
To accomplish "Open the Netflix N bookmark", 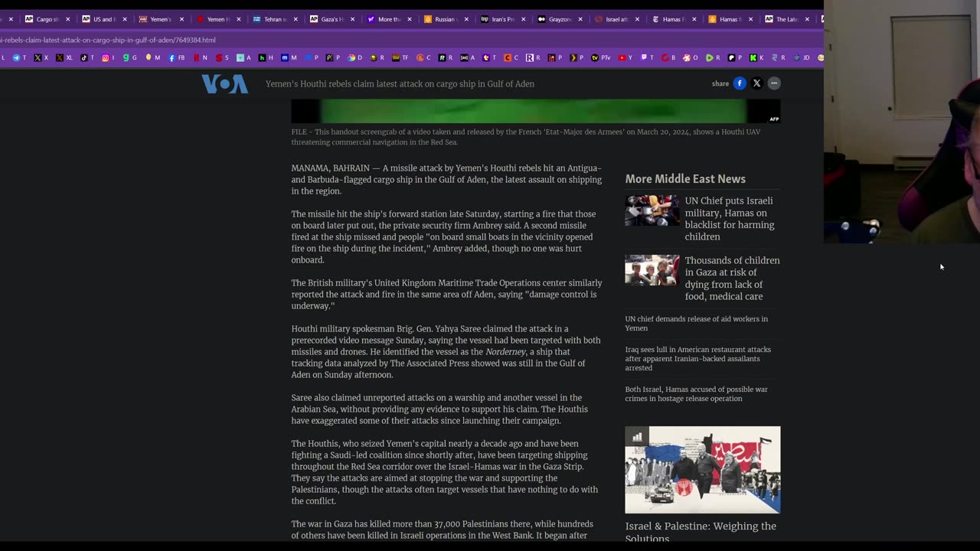I will (200, 57).
